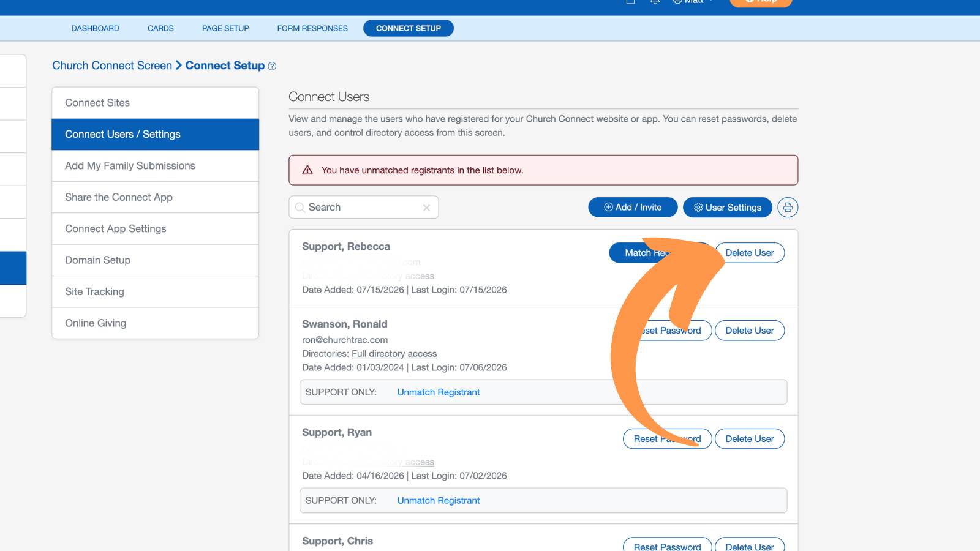Open help icon next to Connect Setup
The image size is (980, 551).
coord(272,66)
